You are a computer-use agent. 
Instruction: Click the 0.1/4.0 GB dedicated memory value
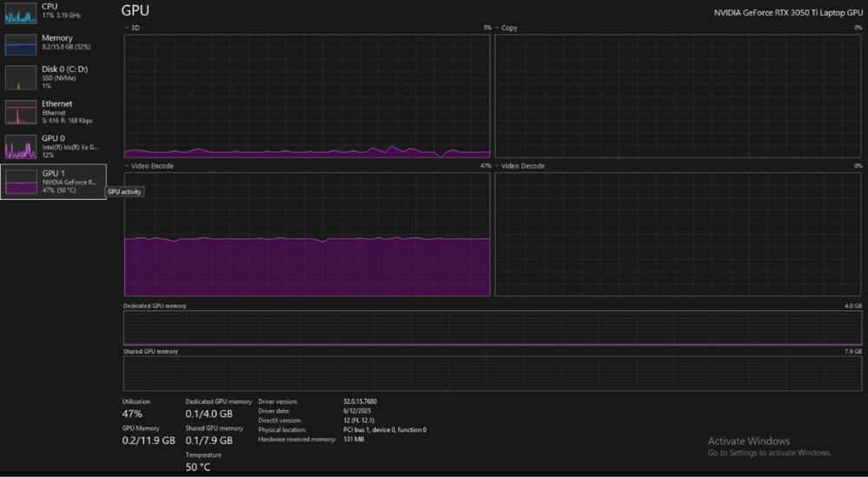209,414
